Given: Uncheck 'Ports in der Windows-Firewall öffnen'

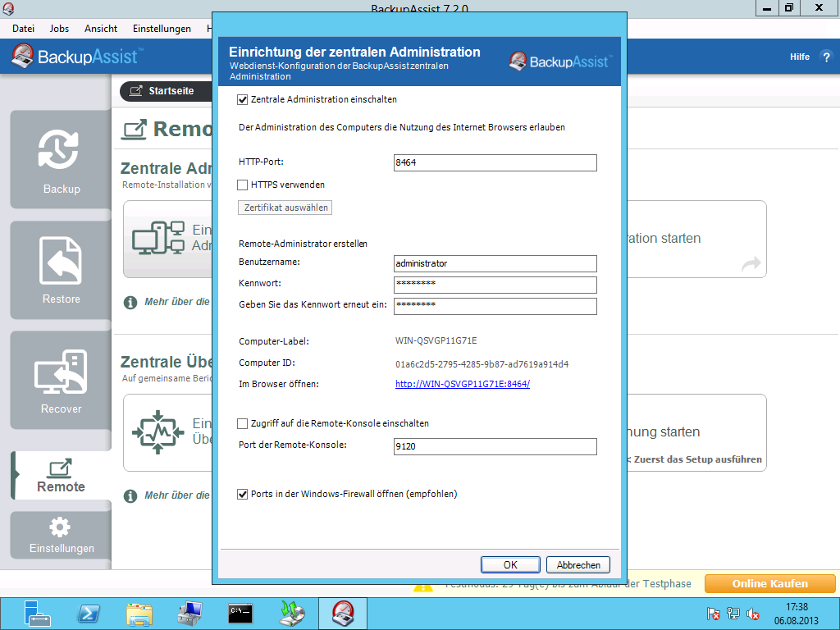Looking at the screenshot, I should pyautogui.click(x=242, y=495).
